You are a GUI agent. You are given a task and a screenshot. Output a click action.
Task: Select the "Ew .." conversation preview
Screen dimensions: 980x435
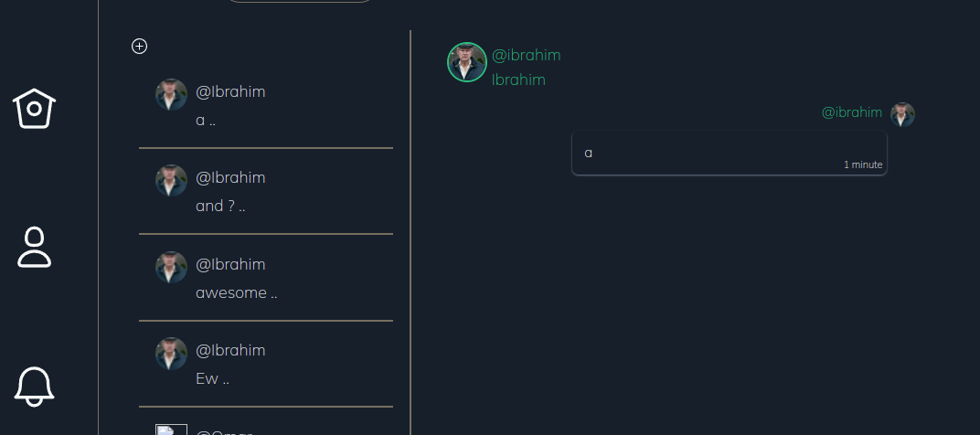tap(212, 378)
